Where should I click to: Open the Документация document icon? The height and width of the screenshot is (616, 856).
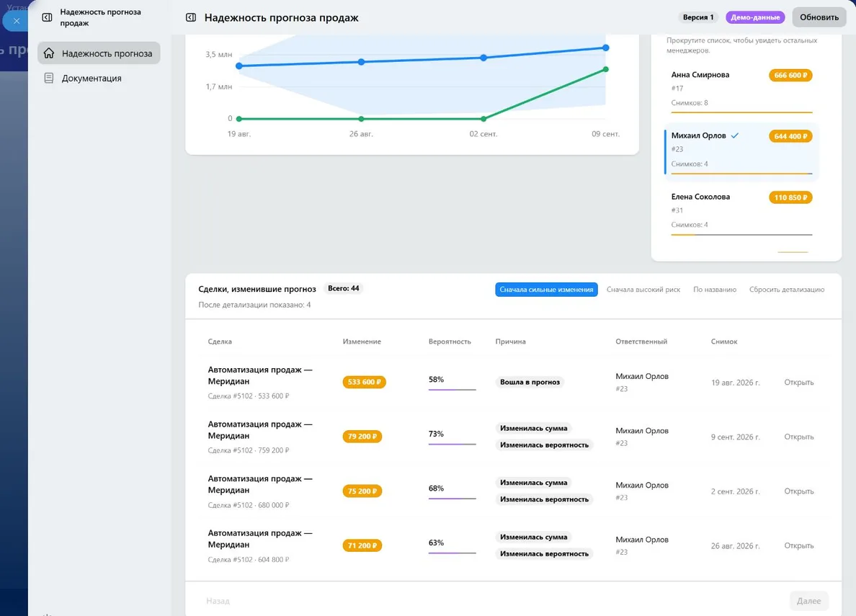48,78
